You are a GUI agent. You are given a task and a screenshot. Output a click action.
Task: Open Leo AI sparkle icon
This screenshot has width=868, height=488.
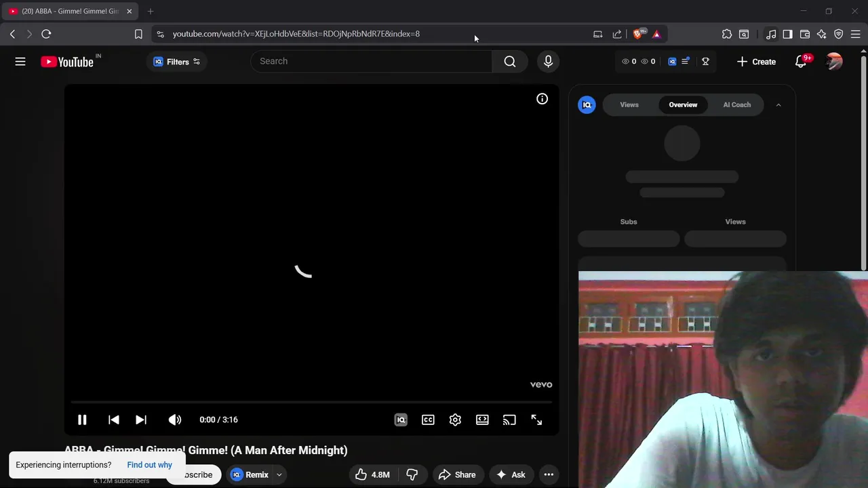[x=822, y=34]
